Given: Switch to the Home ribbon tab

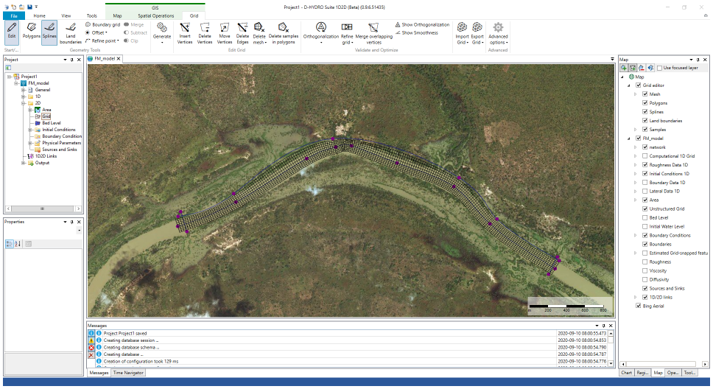Looking at the screenshot, I should pos(40,16).
